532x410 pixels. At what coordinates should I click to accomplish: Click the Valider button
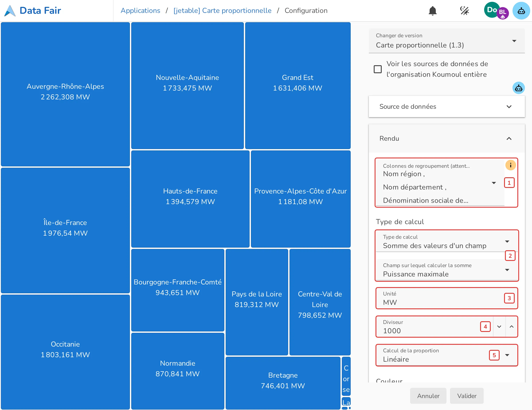467,396
